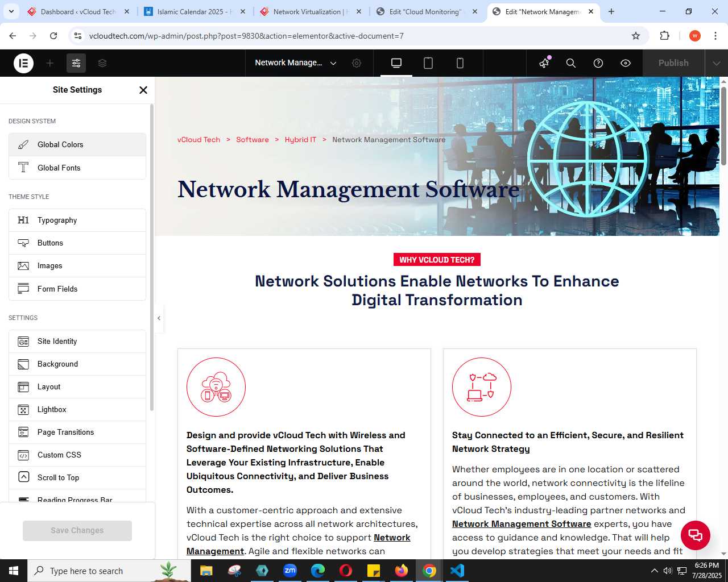Open Form Fields theme style
The width and height of the screenshot is (728, 582).
click(77, 289)
